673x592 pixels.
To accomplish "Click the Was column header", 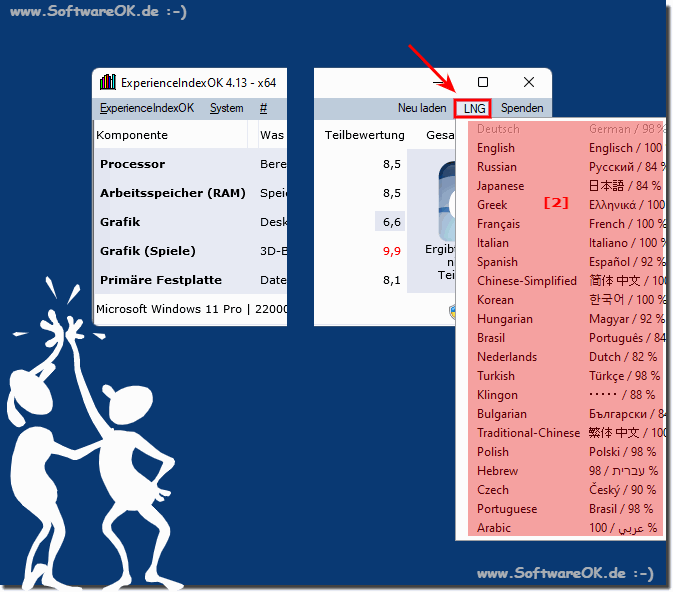I will 272,135.
